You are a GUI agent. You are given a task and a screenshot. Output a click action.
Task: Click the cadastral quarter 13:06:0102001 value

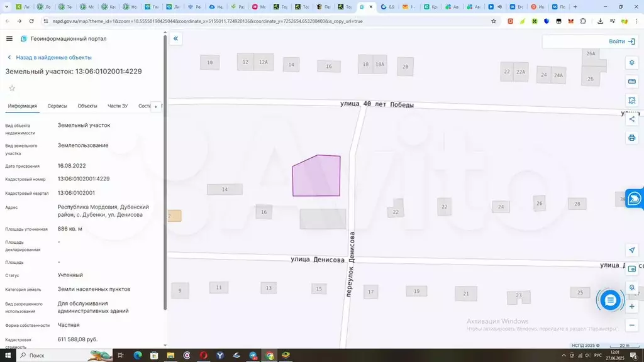76,193
